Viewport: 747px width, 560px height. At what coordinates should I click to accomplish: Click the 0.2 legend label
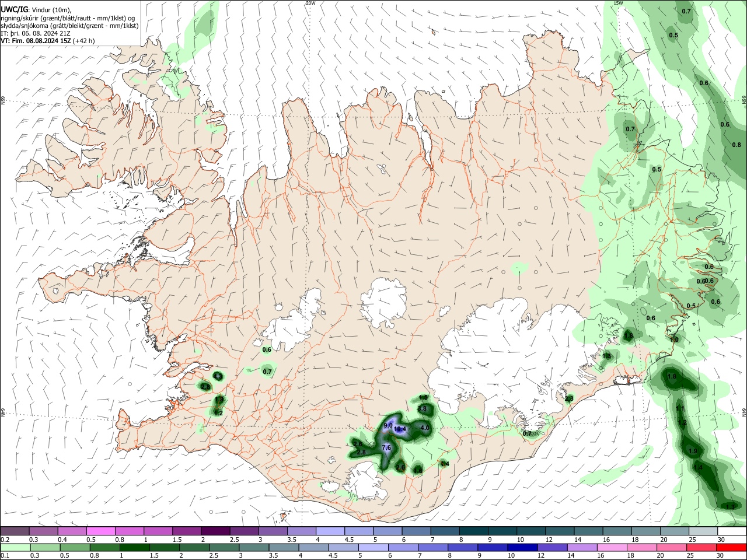[x=5, y=540]
